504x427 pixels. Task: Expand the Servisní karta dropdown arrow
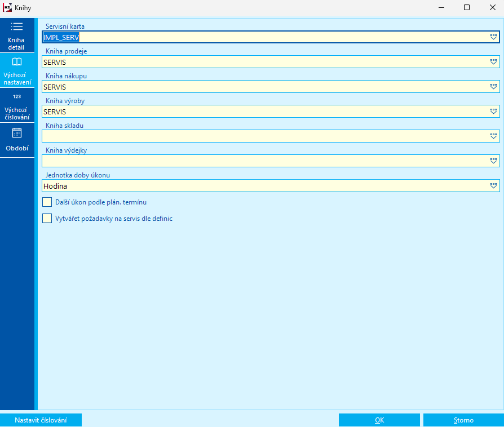pos(493,37)
